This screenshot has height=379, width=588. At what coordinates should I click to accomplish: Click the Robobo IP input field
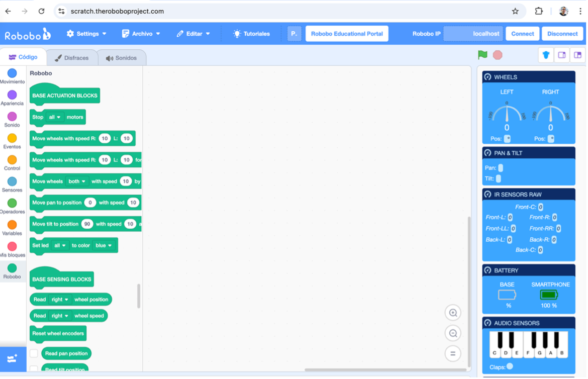[x=473, y=34]
